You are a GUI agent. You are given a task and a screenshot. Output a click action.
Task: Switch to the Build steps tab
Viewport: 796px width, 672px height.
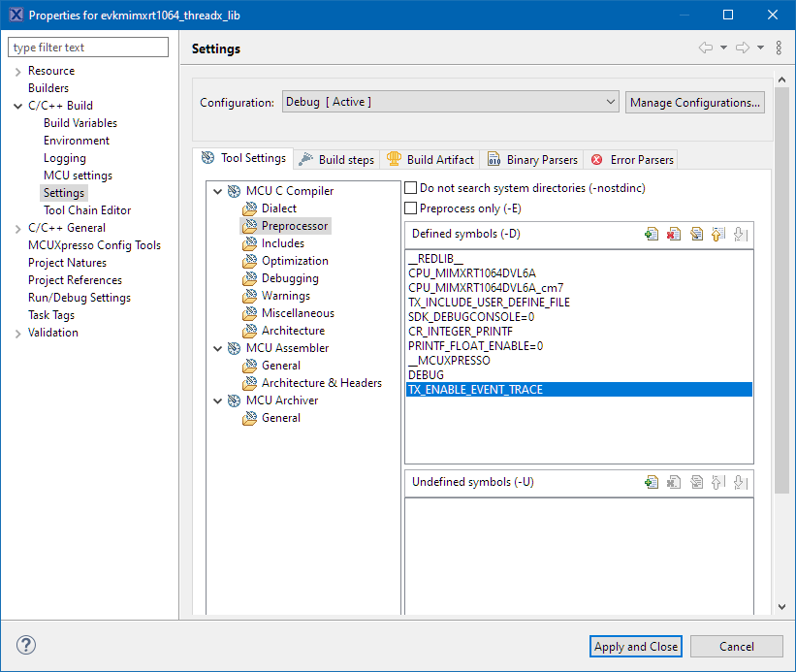click(335, 160)
